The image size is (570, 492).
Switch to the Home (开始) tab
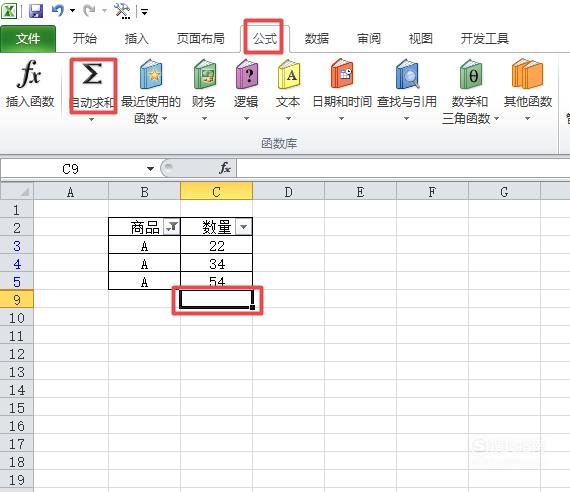pos(84,39)
